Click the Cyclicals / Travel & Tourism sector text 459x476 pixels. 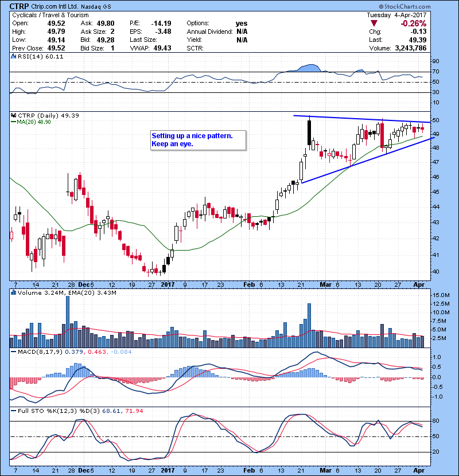(x=50, y=15)
